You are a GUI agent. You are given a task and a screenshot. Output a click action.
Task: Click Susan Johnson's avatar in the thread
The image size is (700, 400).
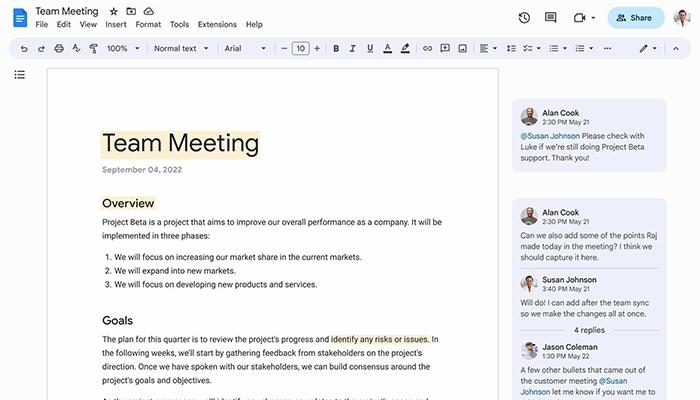point(529,283)
